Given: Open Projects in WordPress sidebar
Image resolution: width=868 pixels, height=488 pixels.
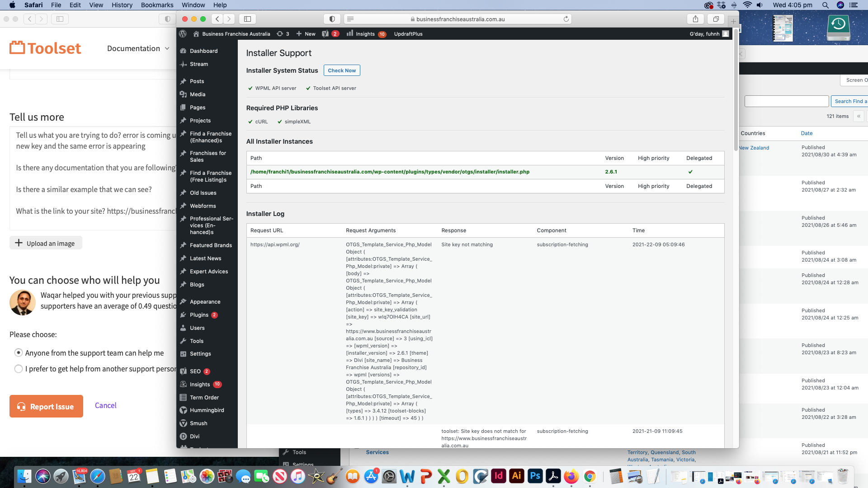Looking at the screenshot, I should (200, 121).
